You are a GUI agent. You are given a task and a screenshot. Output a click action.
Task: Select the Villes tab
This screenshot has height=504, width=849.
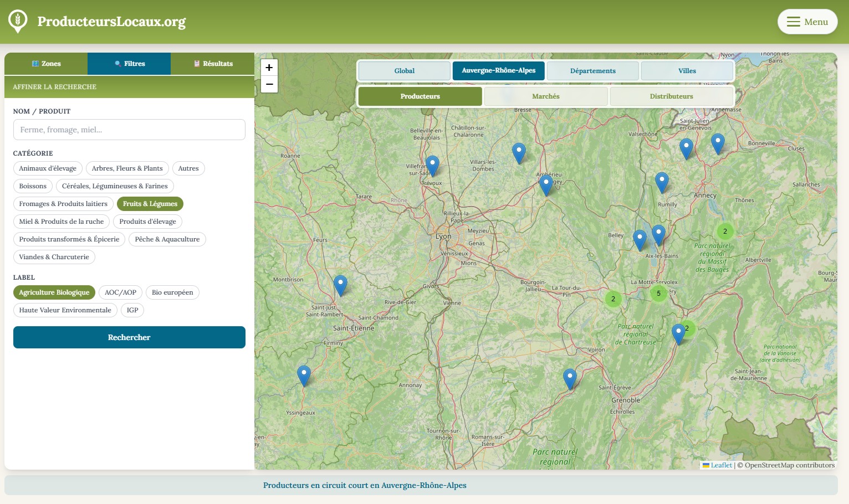click(x=687, y=71)
